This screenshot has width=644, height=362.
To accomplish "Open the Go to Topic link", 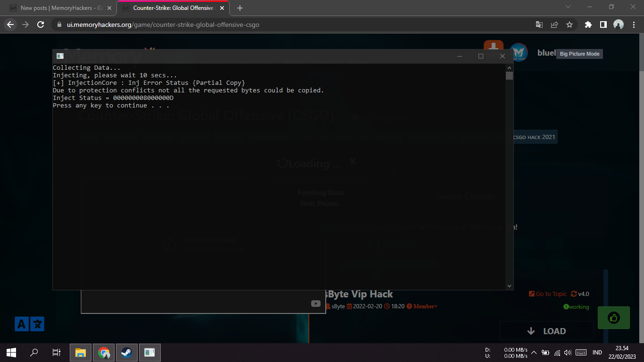I will pos(548,294).
